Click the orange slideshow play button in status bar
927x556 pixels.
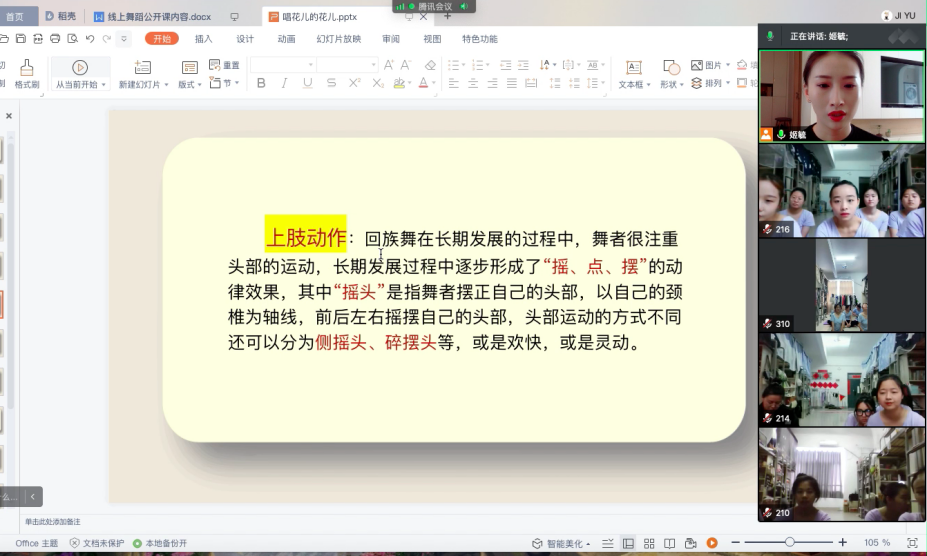pos(712,543)
